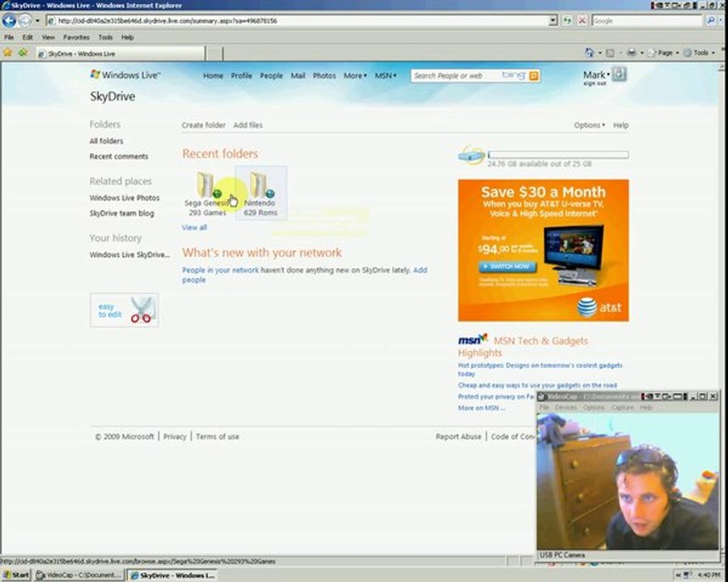This screenshot has width=728, height=582.
Task: Click the Google search box in IE
Action: click(647, 21)
